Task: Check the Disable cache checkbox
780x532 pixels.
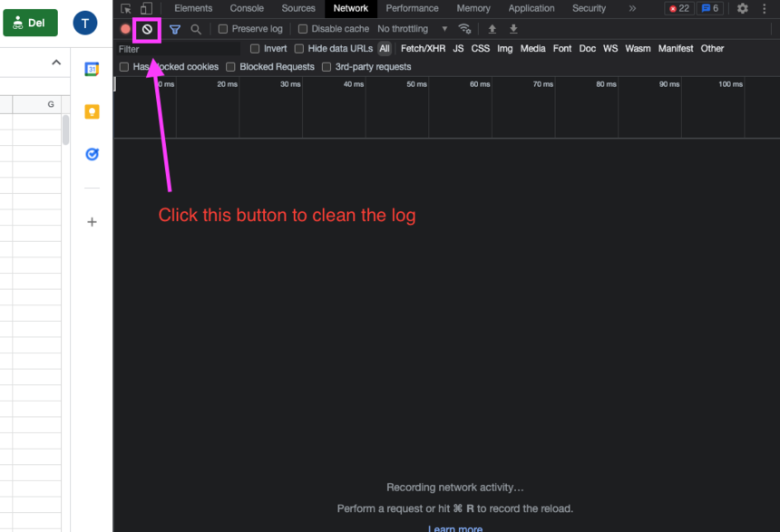Action: coord(303,29)
